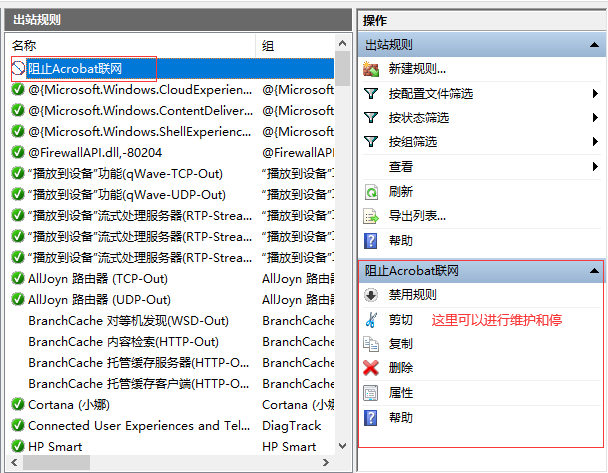
Task: Select BranchCache 托管缓存服务器 rule
Action: tap(138, 363)
